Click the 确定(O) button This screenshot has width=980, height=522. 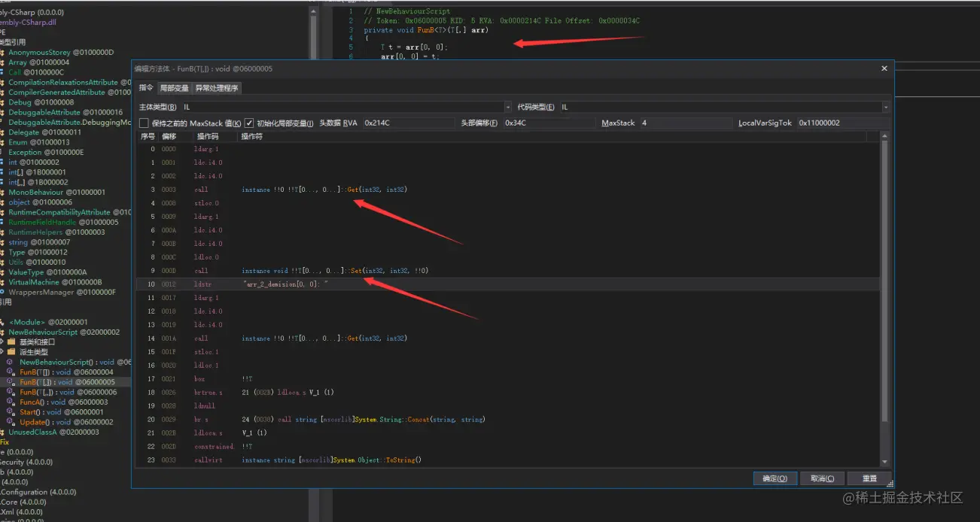point(775,478)
